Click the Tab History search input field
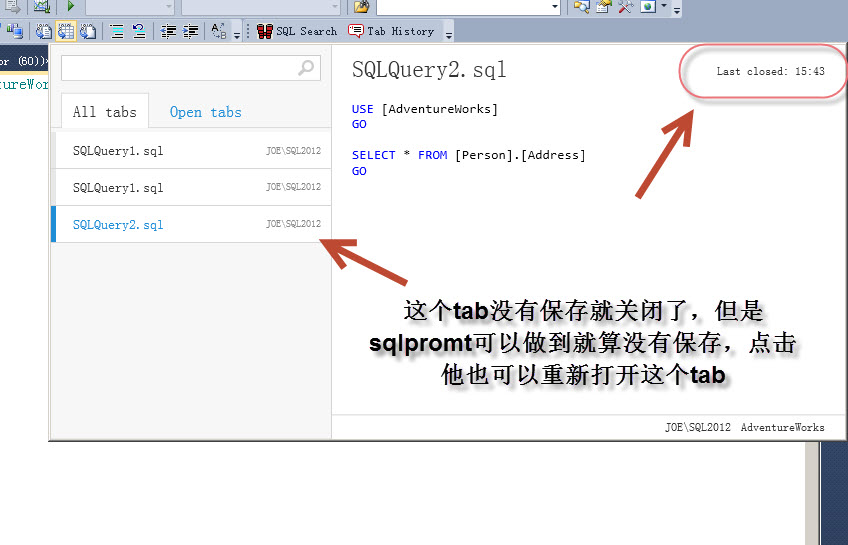Viewport: 848px width, 545px height. click(191, 68)
